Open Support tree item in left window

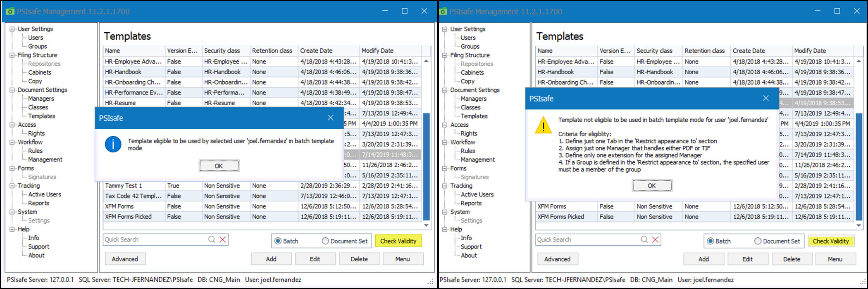pos(38,246)
